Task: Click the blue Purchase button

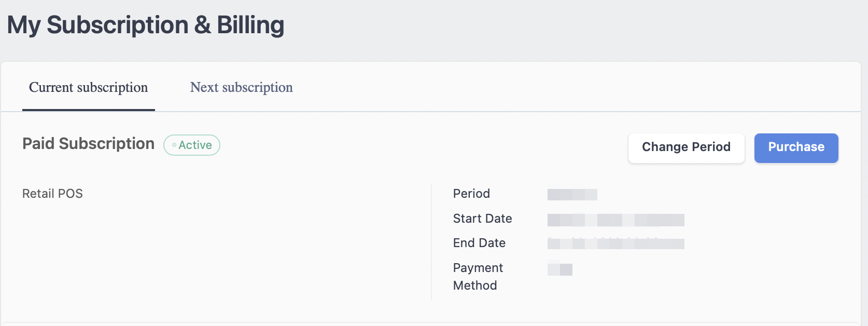Action: [796, 147]
